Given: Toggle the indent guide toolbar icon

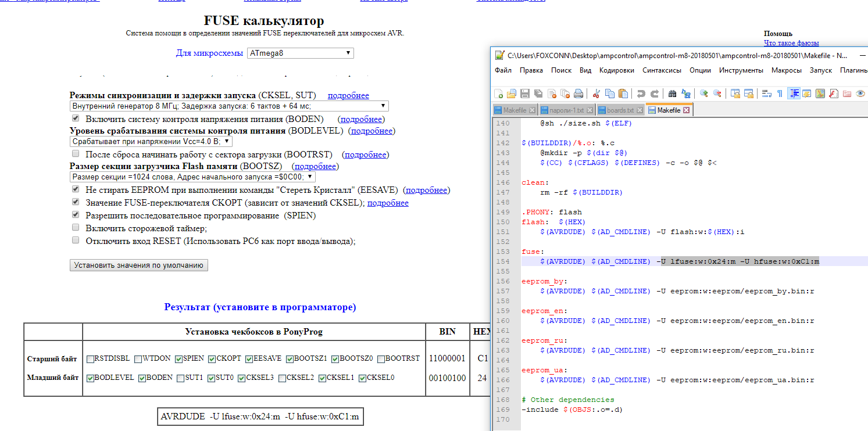Looking at the screenshot, I should coord(794,94).
